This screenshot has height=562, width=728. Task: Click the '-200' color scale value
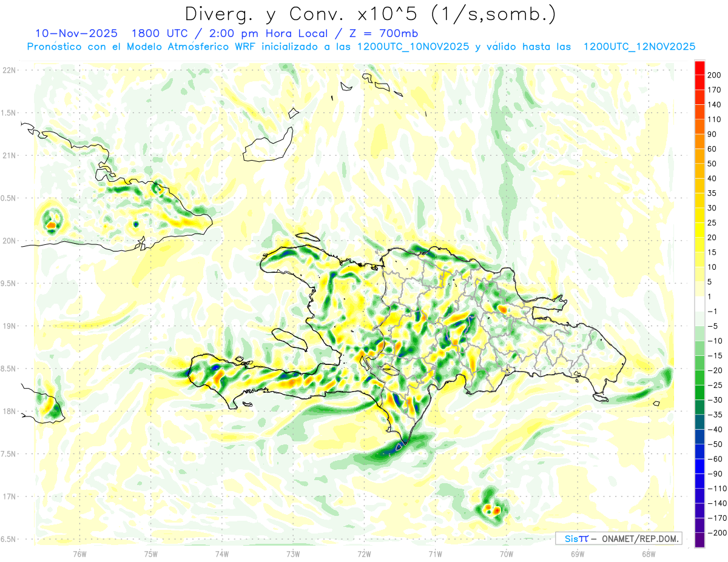point(717,534)
